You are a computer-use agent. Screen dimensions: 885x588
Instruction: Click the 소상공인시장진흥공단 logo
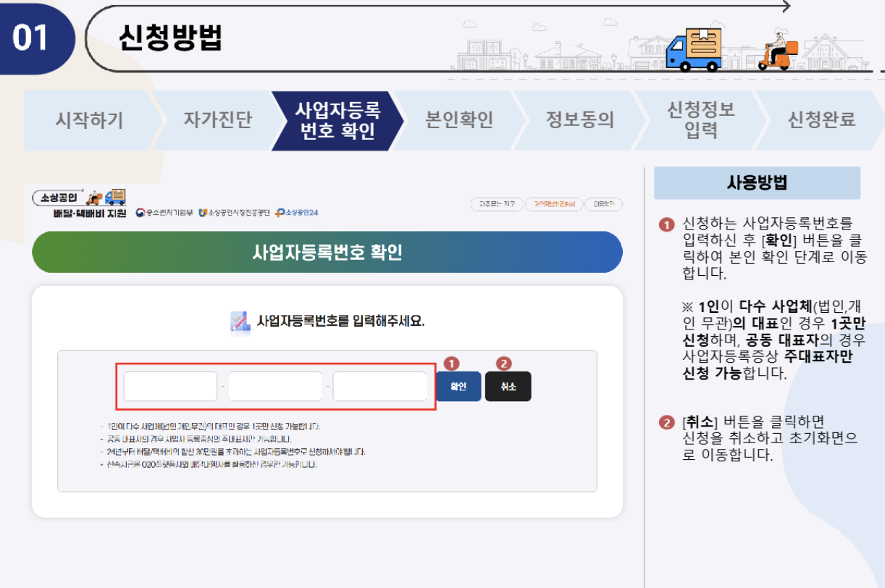(x=235, y=212)
